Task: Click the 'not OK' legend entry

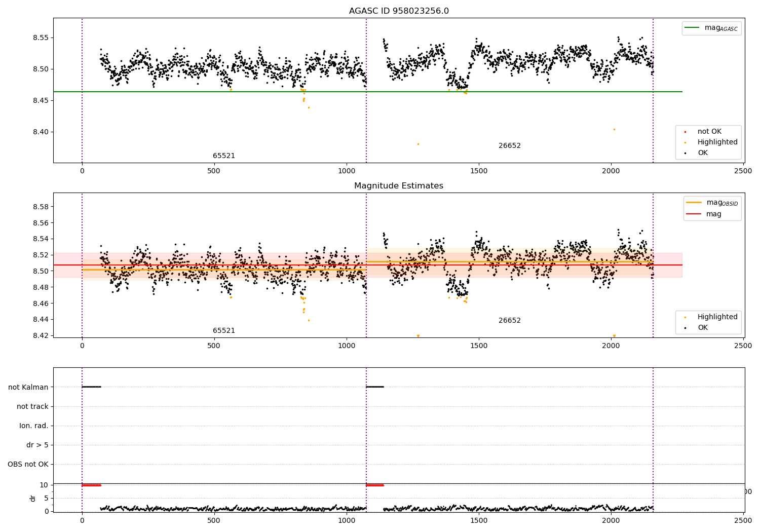Action: pyautogui.click(x=709, y=132)
